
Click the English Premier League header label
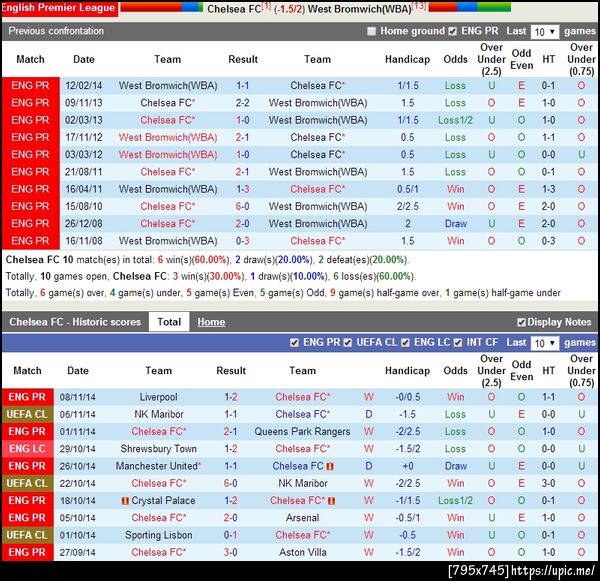[x=59, y=8]
